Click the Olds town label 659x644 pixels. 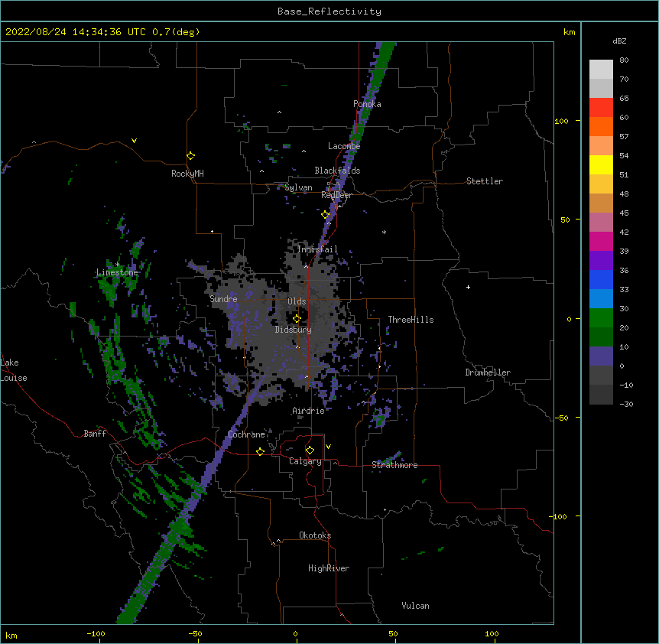pos(297,301)
